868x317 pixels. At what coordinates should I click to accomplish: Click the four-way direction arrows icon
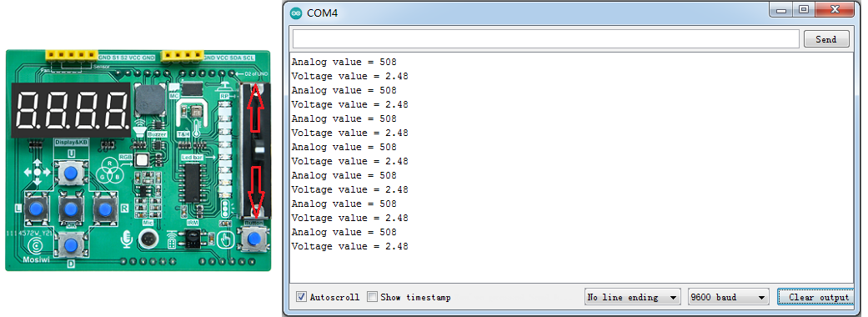(37, 173)
